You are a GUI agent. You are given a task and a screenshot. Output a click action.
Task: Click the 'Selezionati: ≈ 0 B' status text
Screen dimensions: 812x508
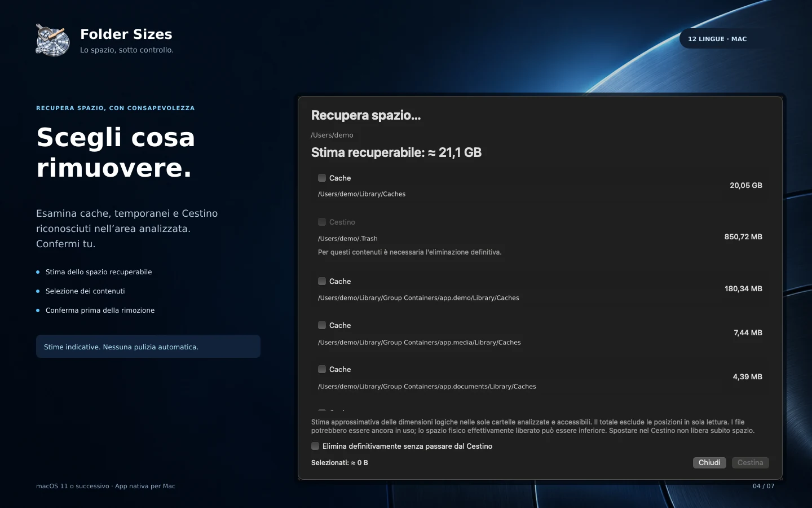(339, 463)
